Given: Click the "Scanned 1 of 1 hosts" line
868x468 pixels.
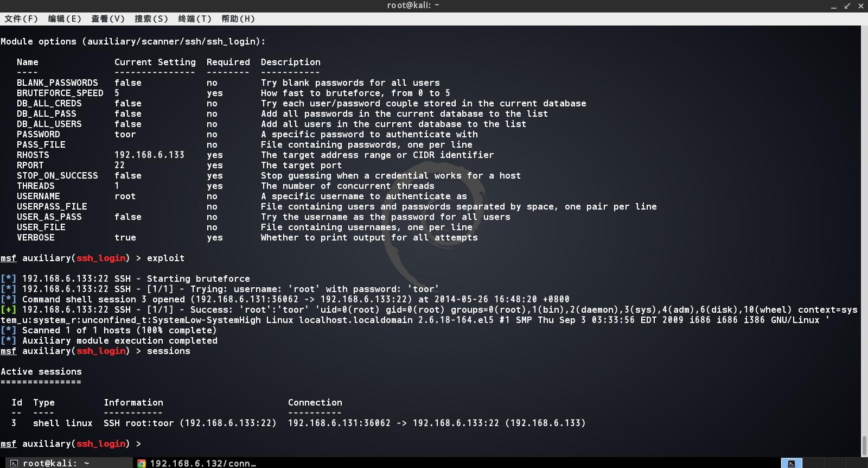Looking at the screenshot, I should click(108, 331).
